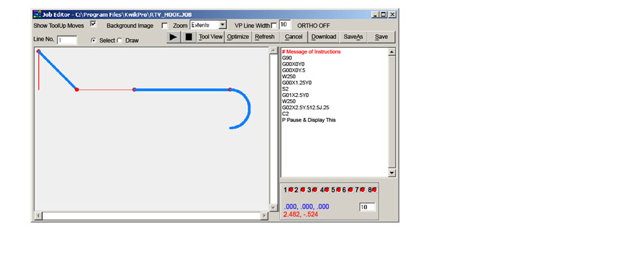Click the Optimize button
644x269 pixels.
pos(238,37)
